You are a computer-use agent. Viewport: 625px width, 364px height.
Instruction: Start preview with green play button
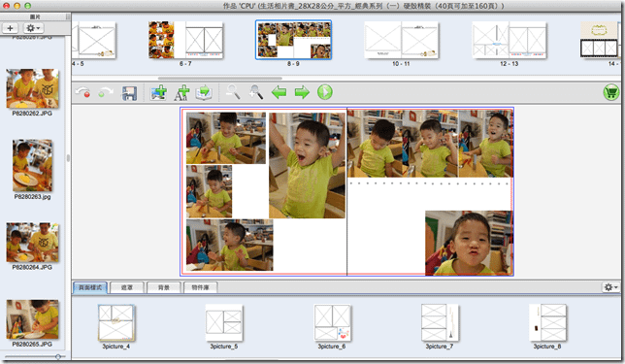pyautogui.click(x=325, y=92)
